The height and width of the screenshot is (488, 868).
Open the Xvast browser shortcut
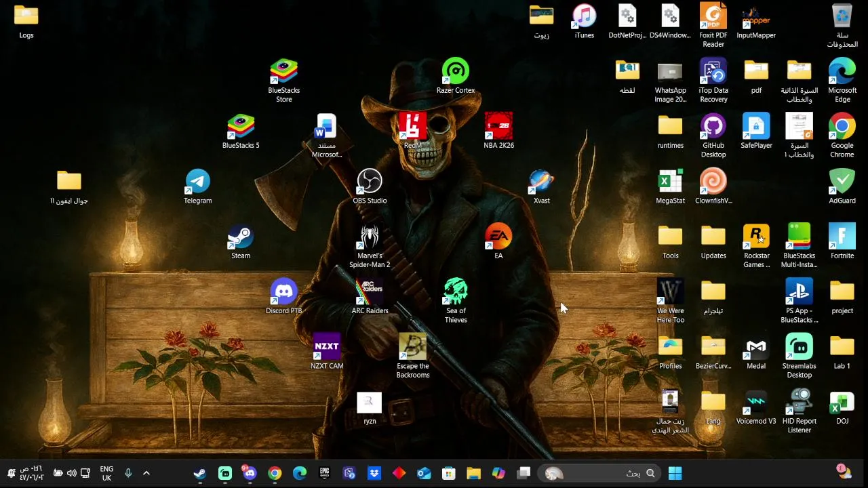click(541, 187)
